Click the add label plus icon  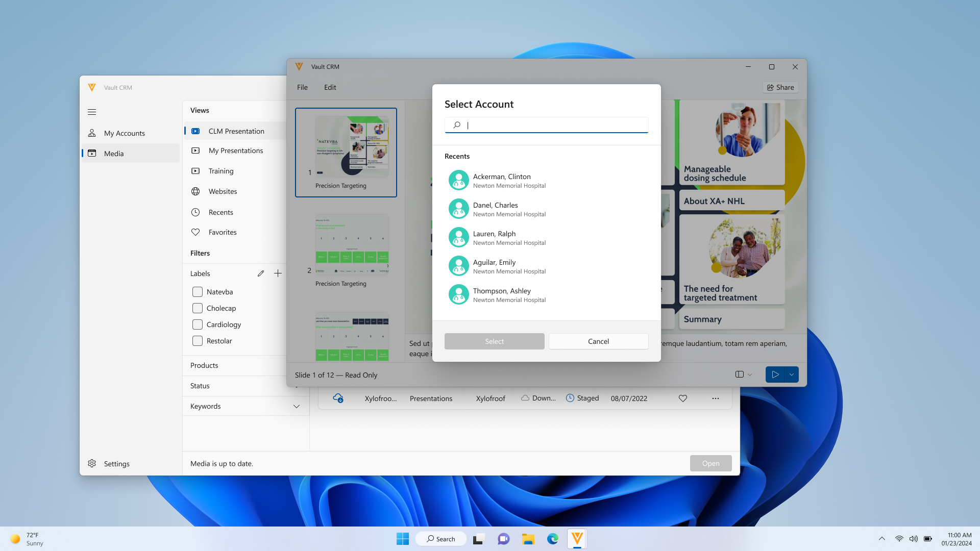[278, 273]
